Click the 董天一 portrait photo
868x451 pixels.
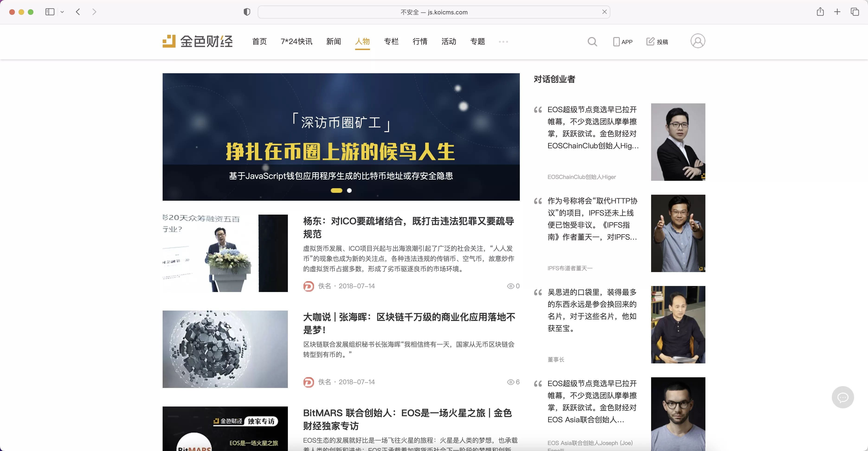(x=678, y=233)
